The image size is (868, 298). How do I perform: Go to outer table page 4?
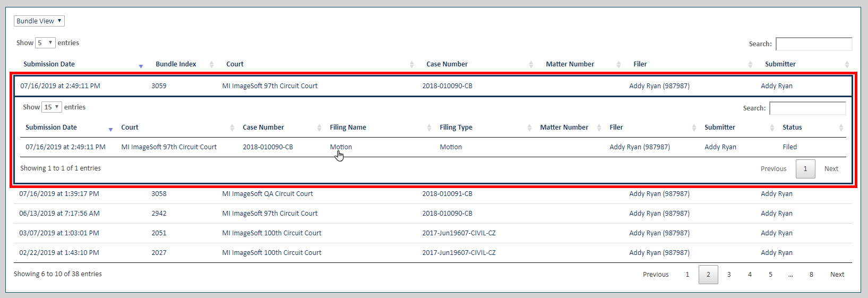pos(750,275)
